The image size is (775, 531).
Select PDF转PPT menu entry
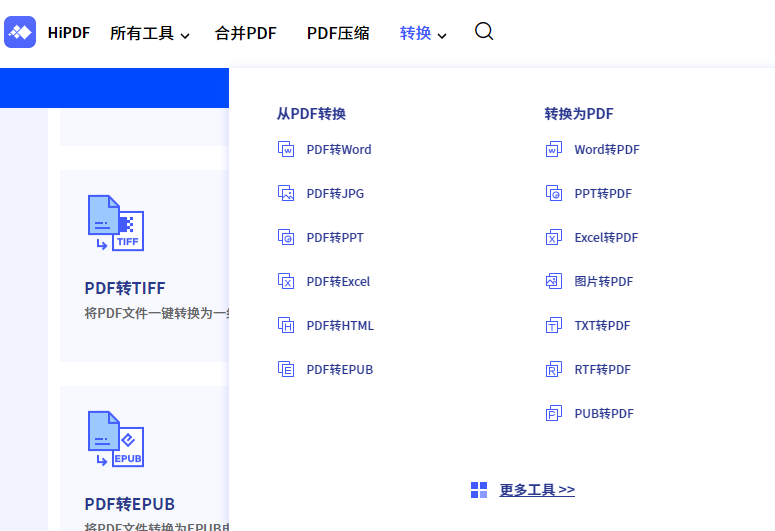tap(335, 237)
